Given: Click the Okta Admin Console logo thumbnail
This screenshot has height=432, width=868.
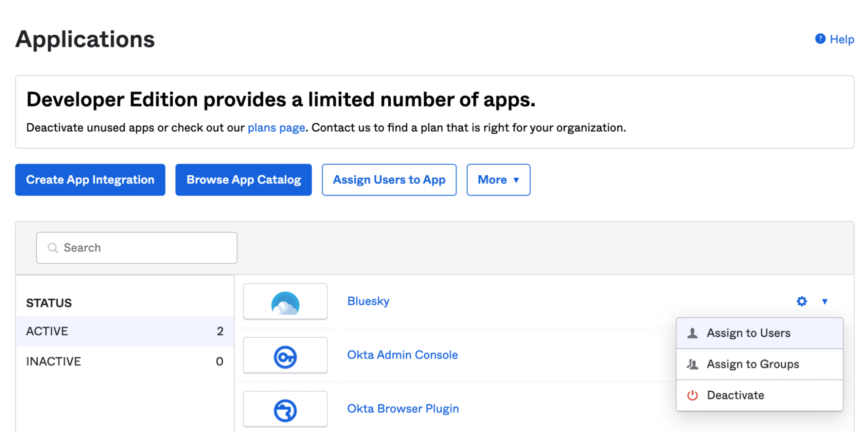Looking at the screenshot, I should tap(285, 356).
